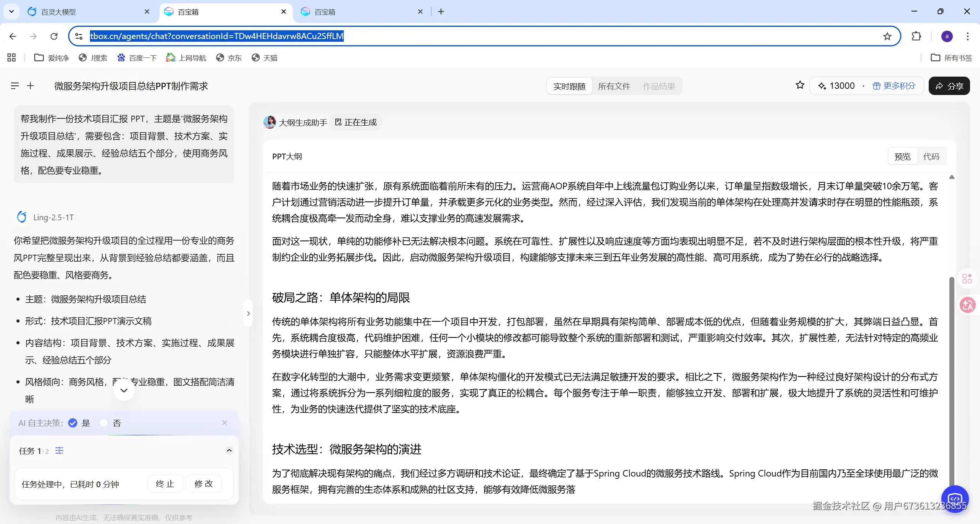Open the sidebar menu hamburger icon
Screen dimensions: 980x524
(x=15, y=86)
